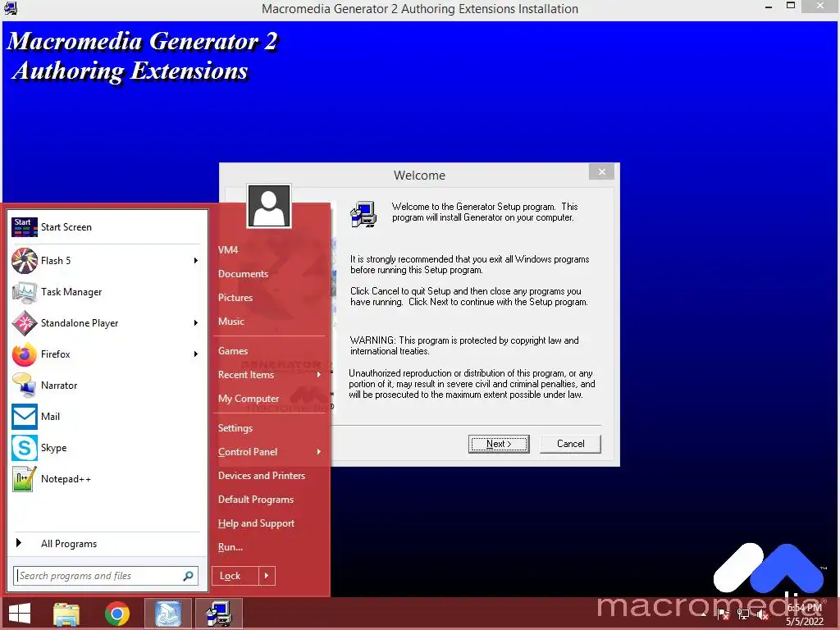Open File Explorer from the taskbar
Viewport: 840px width, 630px height.
tap(66, 614)
